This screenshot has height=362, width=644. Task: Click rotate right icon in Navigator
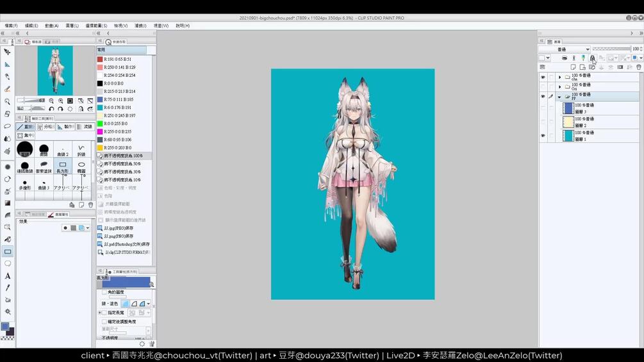[x=60, y=109]
